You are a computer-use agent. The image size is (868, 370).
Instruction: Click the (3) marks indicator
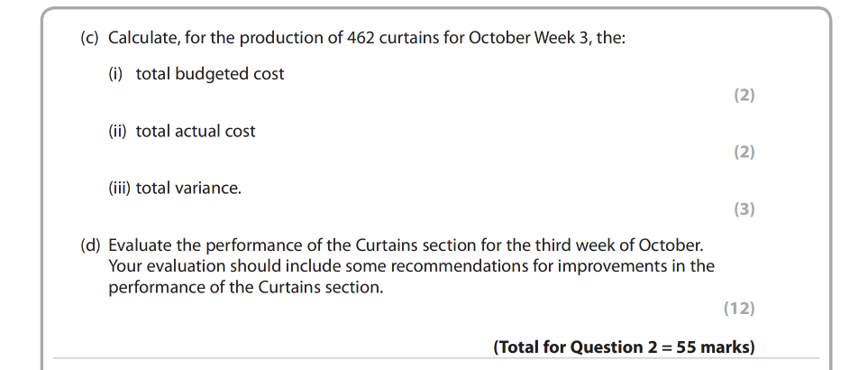pyautogui.click(x=744, y=209)
